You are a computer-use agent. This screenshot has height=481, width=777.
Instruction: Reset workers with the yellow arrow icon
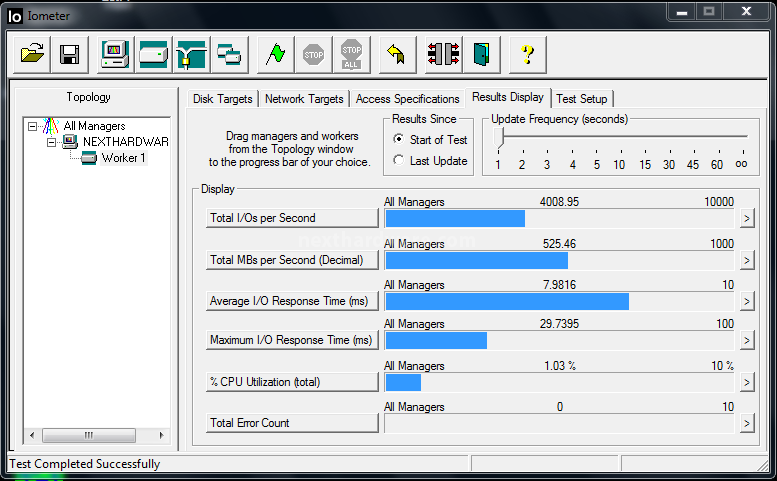pos(397,54)
